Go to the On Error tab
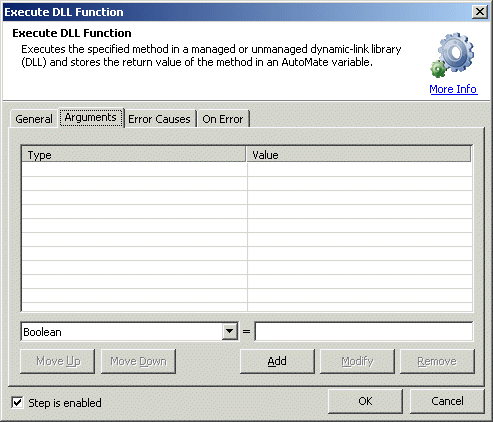493x422 pixels. 223,119
